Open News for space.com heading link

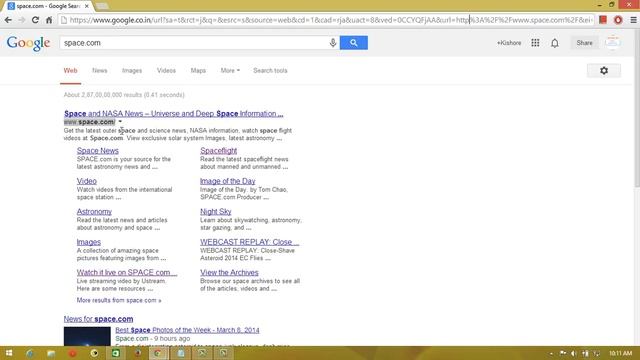(x=98, y=319)
